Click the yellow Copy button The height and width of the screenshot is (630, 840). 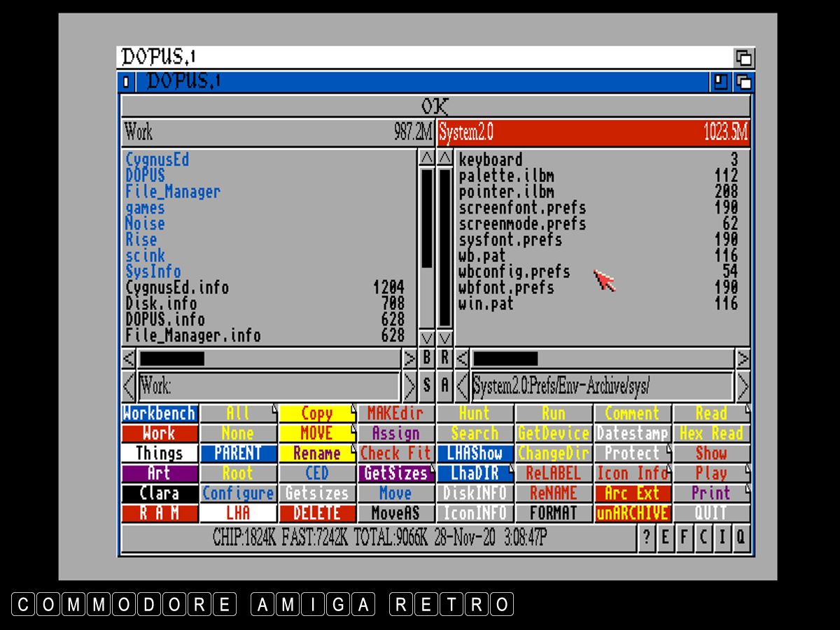(x=316, y=414)
